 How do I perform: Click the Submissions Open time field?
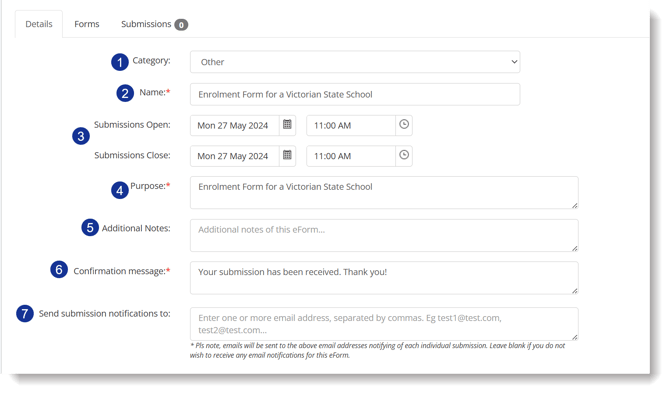tap(351, 125)
